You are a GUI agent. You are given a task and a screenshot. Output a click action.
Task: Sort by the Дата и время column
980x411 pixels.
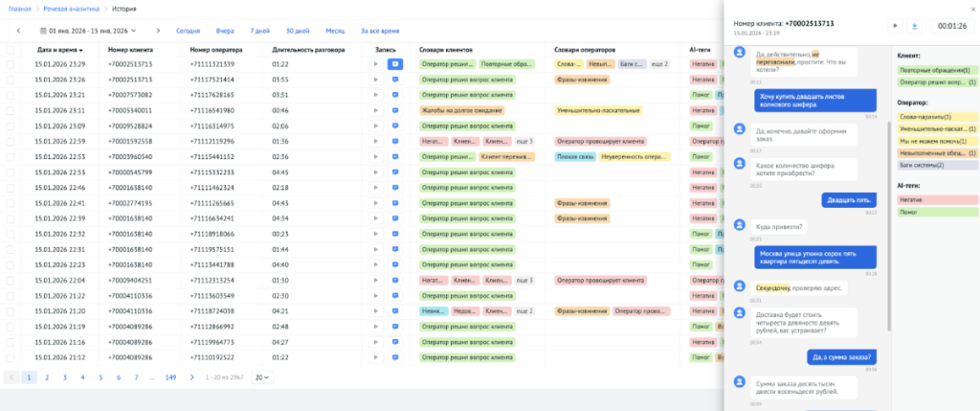tap(59, 49)
